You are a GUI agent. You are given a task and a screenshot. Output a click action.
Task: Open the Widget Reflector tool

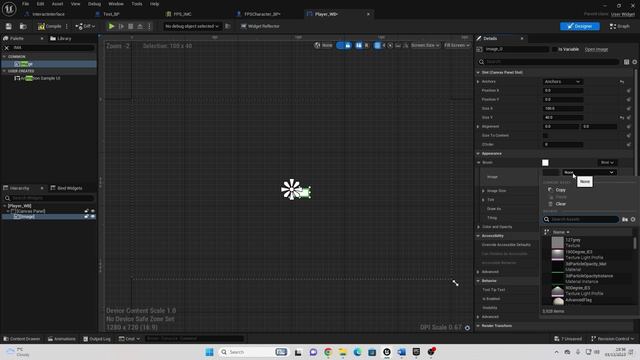click(x=260, y=26)
